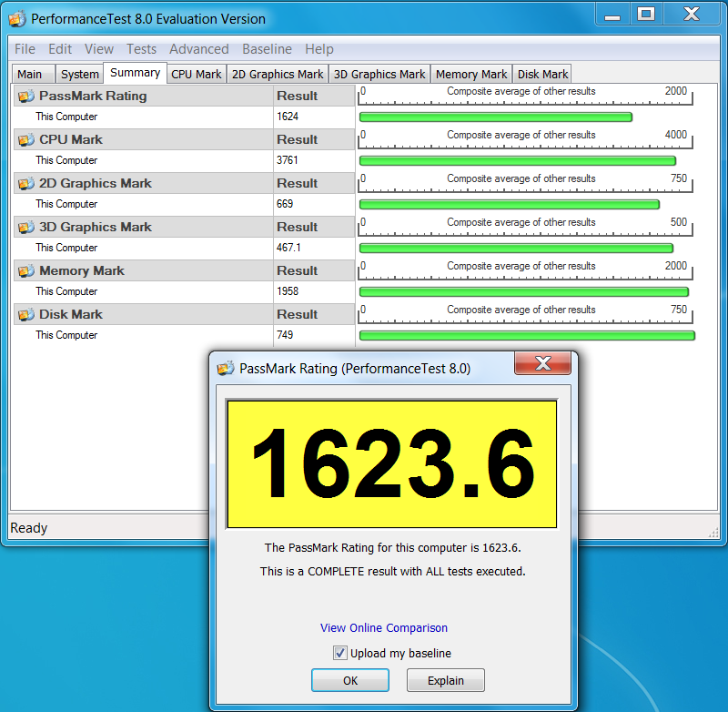Open the View menu
The height and width of the screenshot is (712, 728).
click(99, 49)
